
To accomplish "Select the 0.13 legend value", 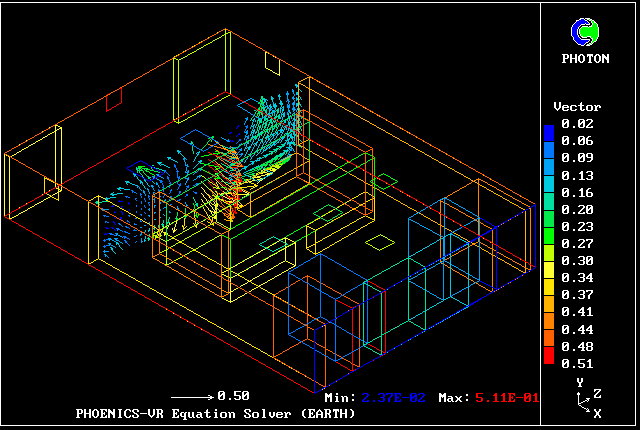I will pos(577,175).
